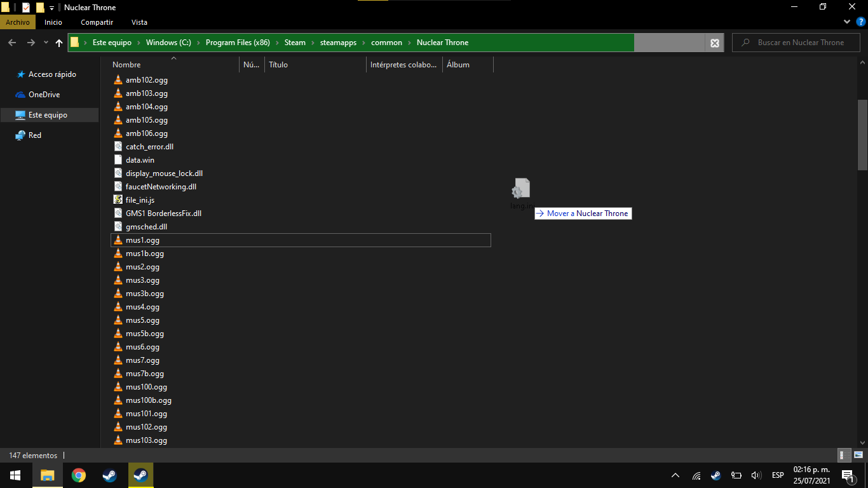The image size is (868, 488).
Task: Switch to details view in status bar
Action: [844, 455]
